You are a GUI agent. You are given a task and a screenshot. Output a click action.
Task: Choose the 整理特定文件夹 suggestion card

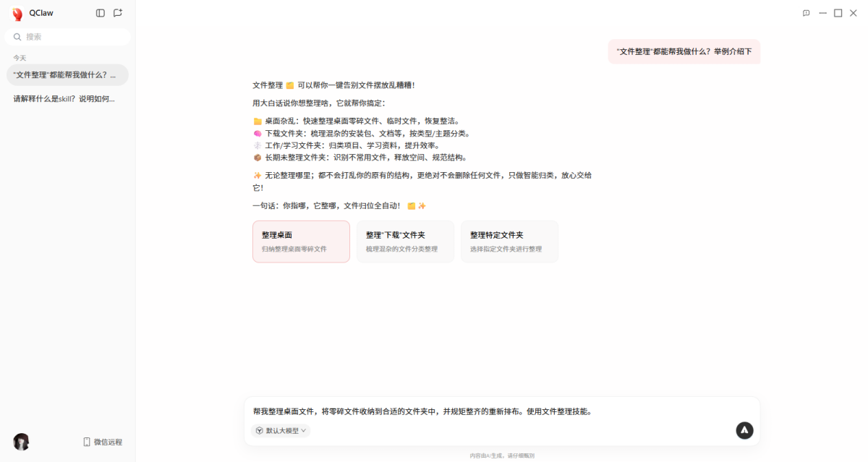pyautogui.click(x=509, y=241)
